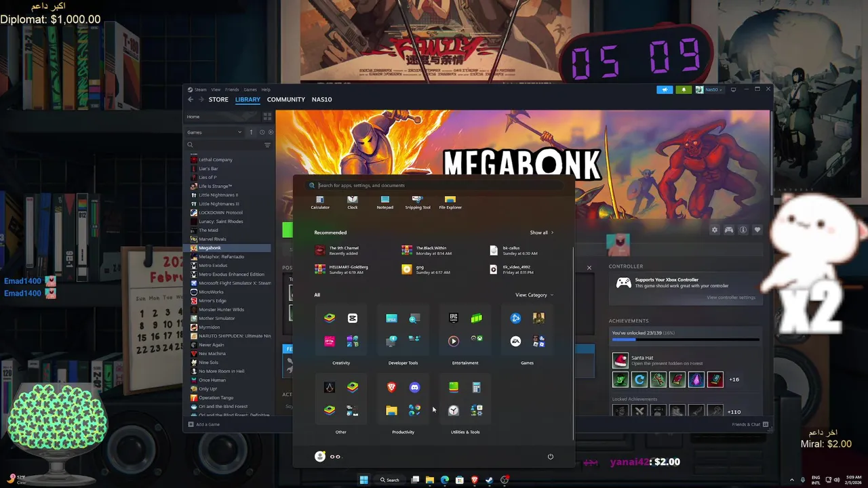
Task: Open controller layout icon on Megabonk page
Action: point(728,230)
